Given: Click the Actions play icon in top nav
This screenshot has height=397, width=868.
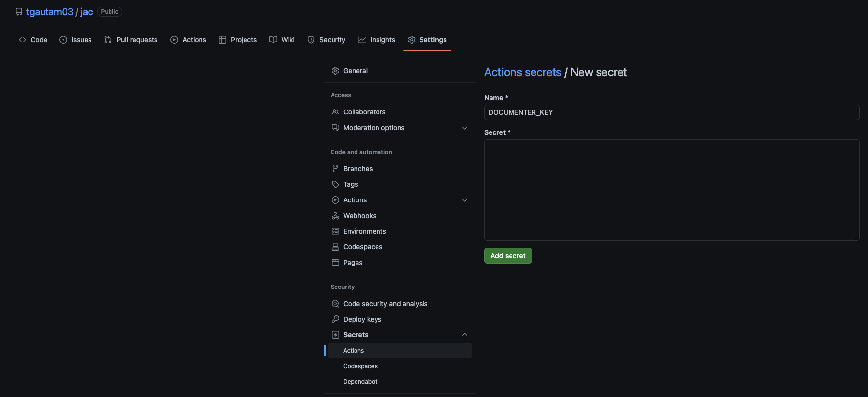Looking at the screenshot, I should coord(174,40).
